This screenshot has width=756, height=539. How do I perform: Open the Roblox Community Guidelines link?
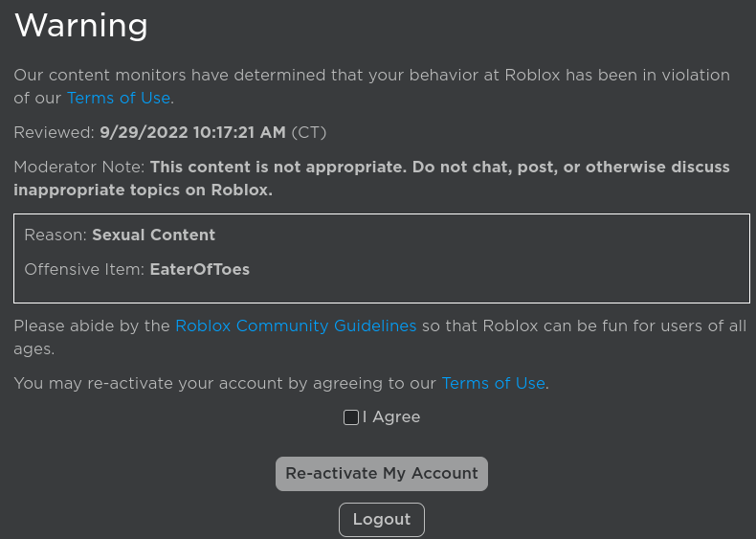click(296, 326)
